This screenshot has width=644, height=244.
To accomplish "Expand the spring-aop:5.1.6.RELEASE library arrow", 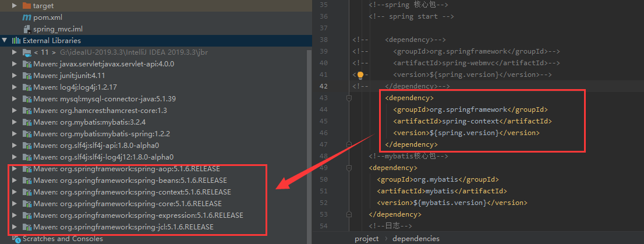I will click(15, 169).
